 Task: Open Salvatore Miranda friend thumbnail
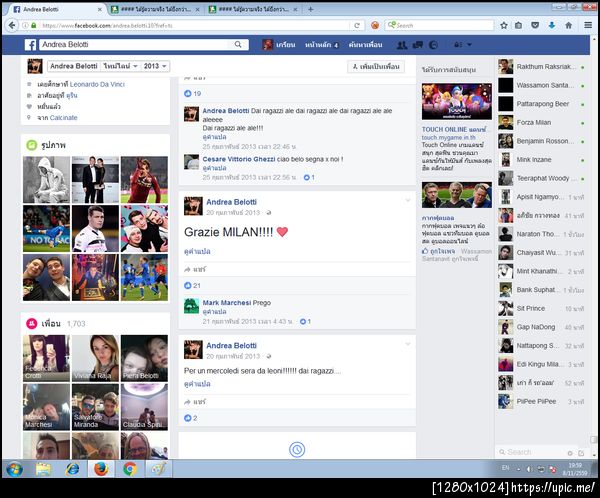[95, 407]
